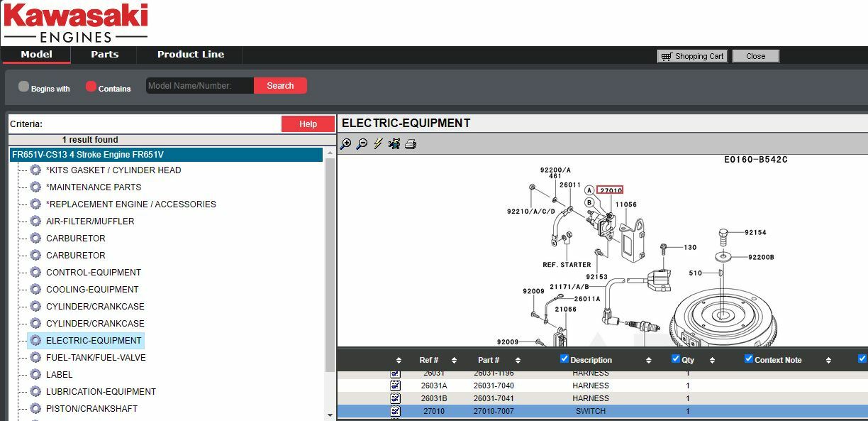Uncheck the Description column checkbox
This screenshot has width=868, height=421.
(564, 359)
